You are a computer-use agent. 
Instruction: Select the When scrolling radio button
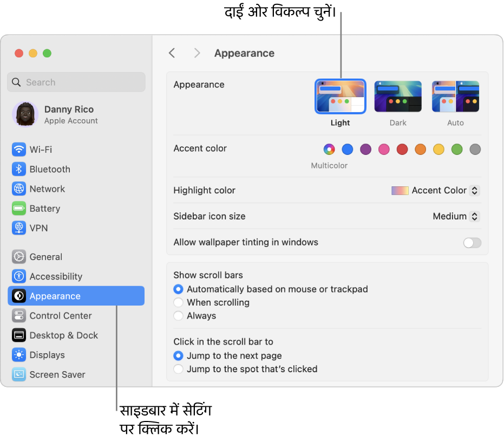pyautogui.click(x=178, y=302)
